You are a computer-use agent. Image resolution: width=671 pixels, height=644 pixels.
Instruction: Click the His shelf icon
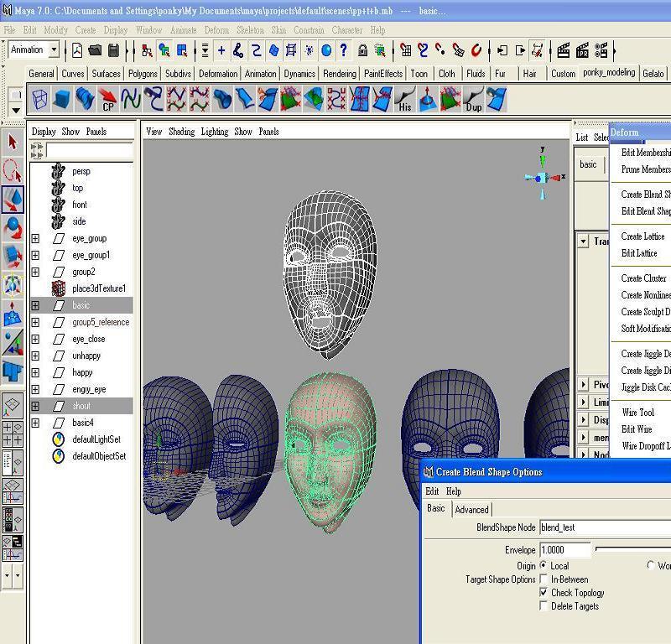point(405,99)
